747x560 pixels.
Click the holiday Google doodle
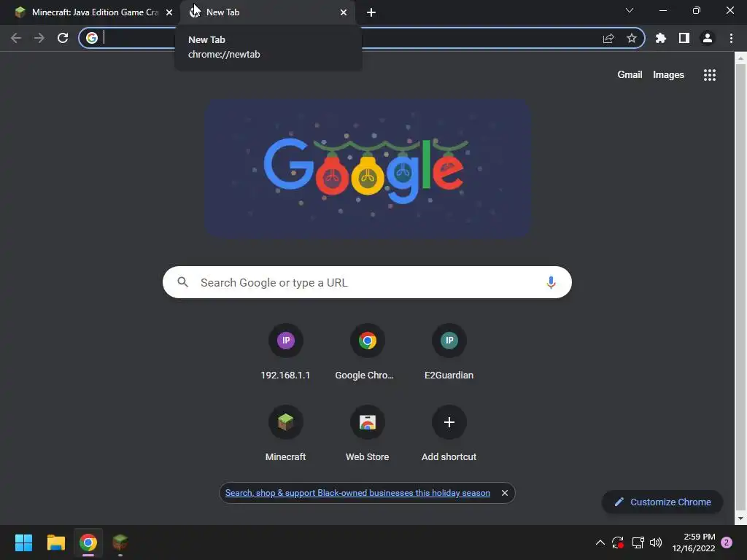pos(368,168)
